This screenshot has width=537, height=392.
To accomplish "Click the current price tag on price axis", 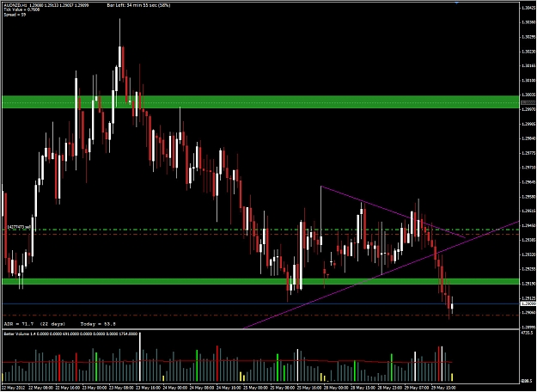I will coord(528,304).
